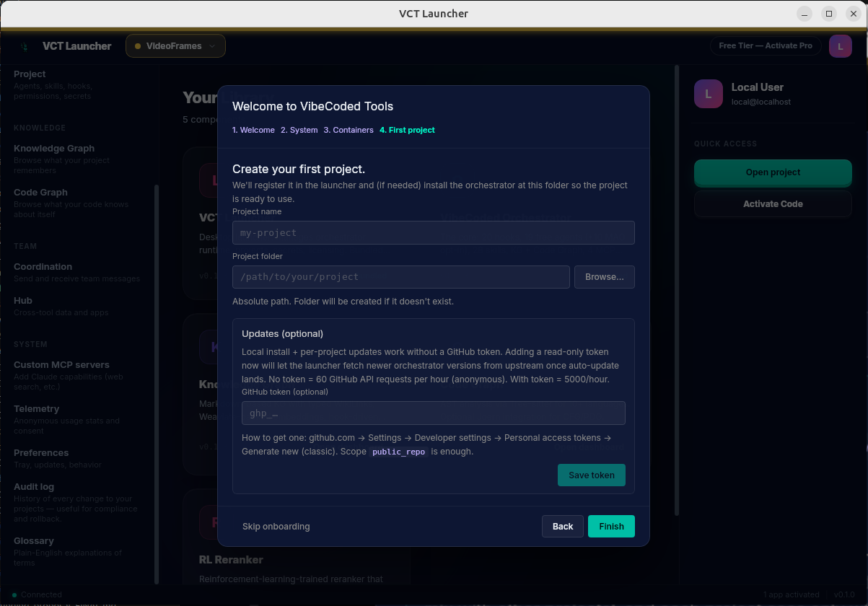Select the 4. First project step

pyautogui.click(x=408, y=130)
